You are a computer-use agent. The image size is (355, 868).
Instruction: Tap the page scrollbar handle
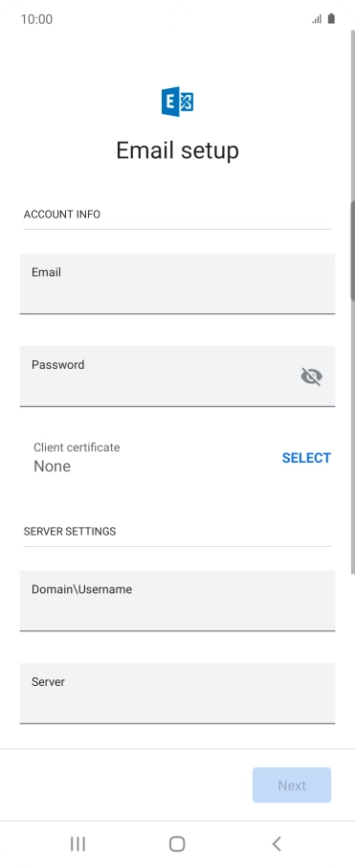pyautogui.click(x=352, y=251)
